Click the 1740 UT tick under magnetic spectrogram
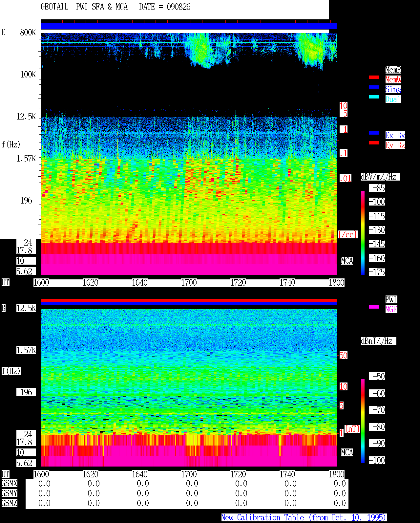This screenshot has width=420, height=523. coord(287,474)
